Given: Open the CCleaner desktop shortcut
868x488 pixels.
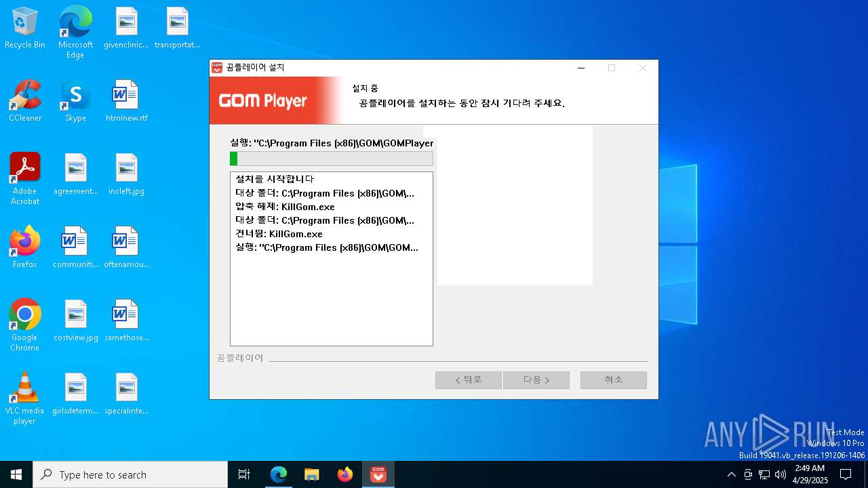Looking at the screenshot, I should point(25,101).
